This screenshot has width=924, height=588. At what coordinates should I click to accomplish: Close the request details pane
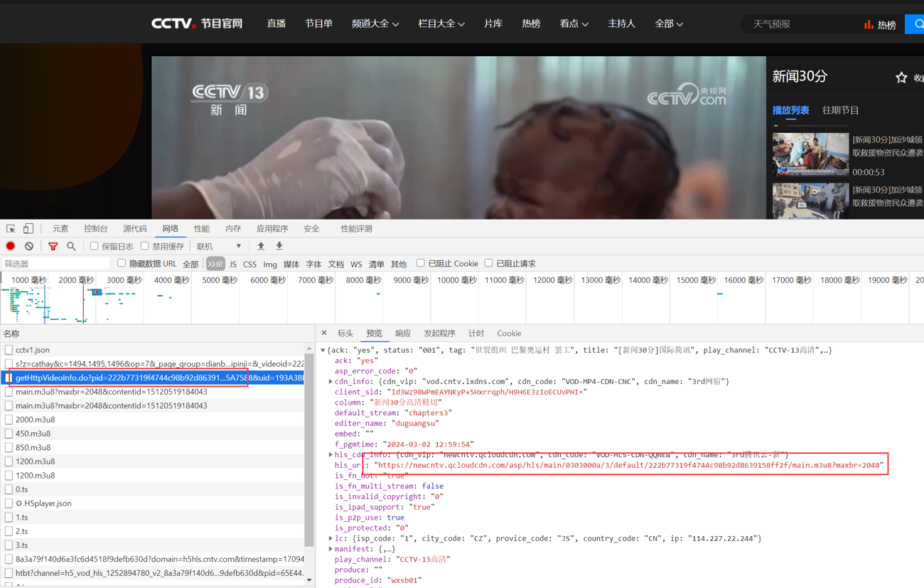coord(324,333)
